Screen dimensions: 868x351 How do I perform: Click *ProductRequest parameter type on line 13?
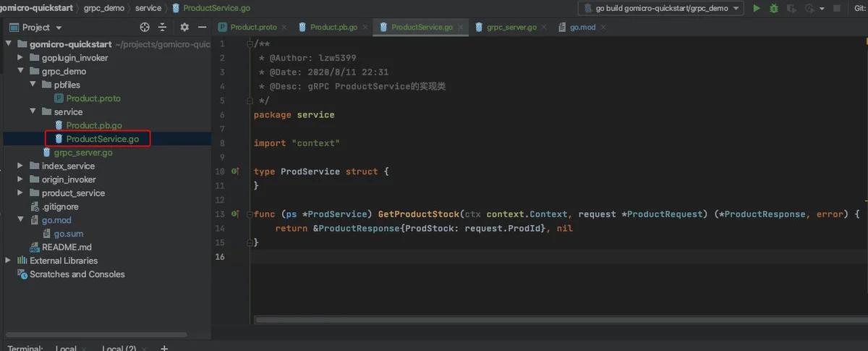pos(665,214)
